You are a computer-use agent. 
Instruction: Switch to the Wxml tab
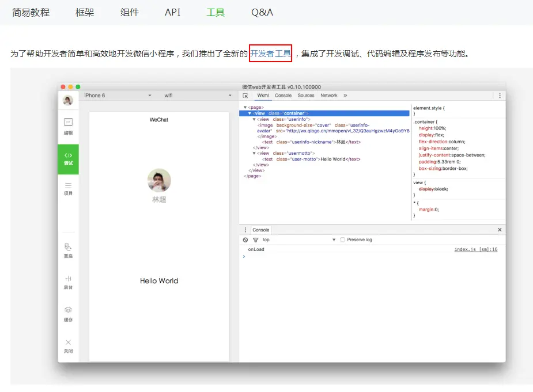pos(263,96)
